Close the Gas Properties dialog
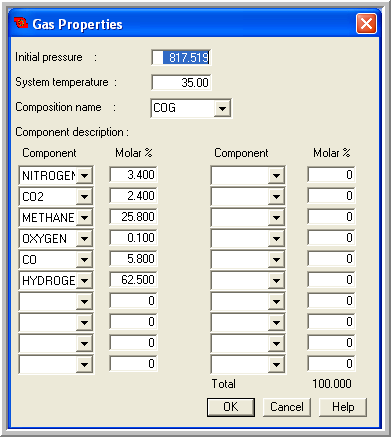391x437 pixels. 366,24
